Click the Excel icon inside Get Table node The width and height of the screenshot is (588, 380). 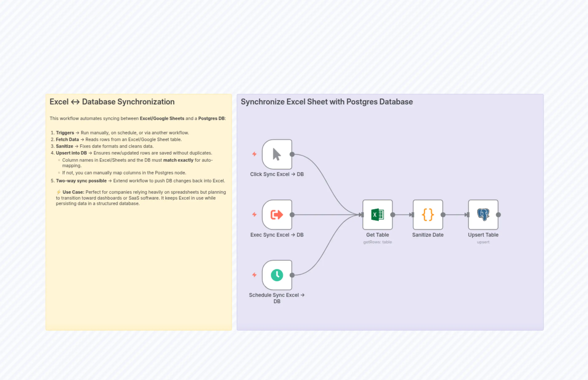point(377,215)
